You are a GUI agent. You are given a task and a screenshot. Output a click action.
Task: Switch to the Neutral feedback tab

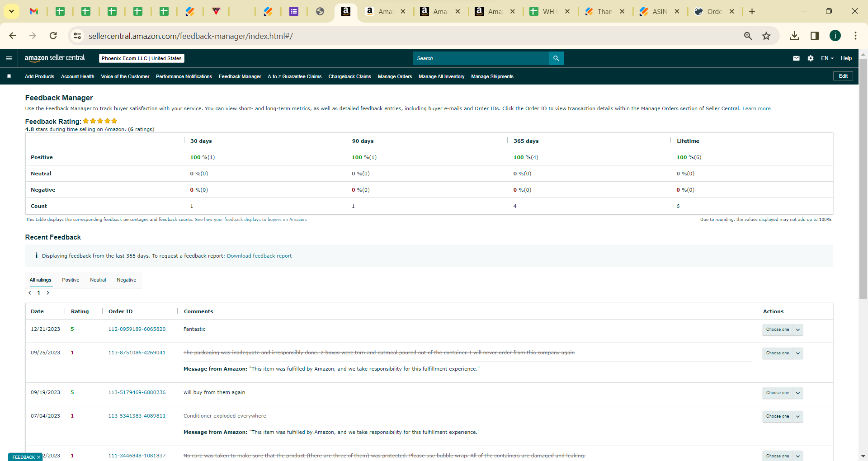point(98,280)
